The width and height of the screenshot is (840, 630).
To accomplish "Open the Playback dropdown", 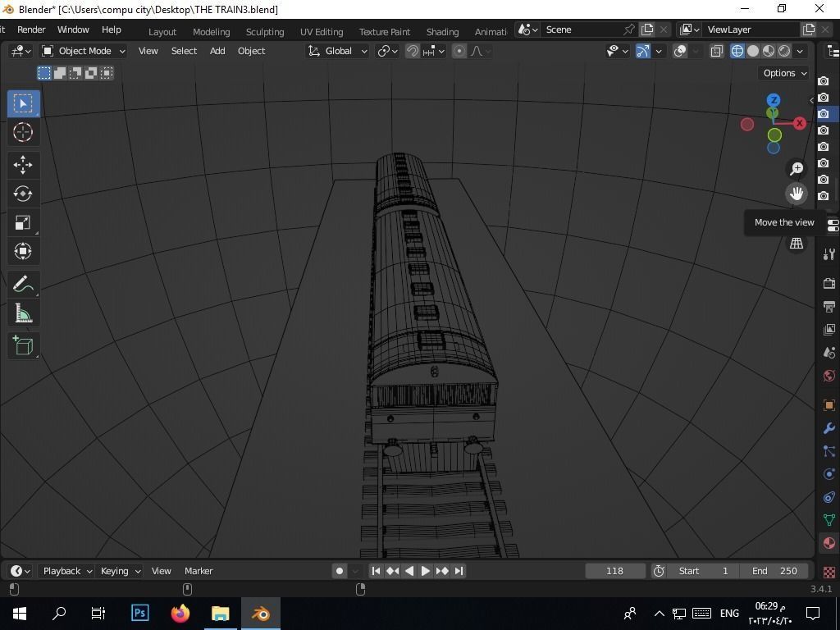I will pos(67,571).
